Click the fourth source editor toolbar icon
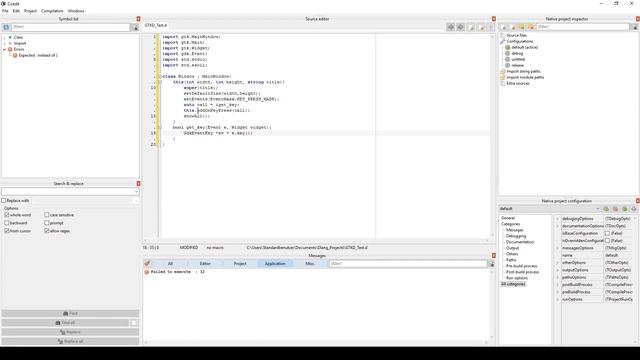The height and width of the screenshot is (360, 640). coord(481,27)
